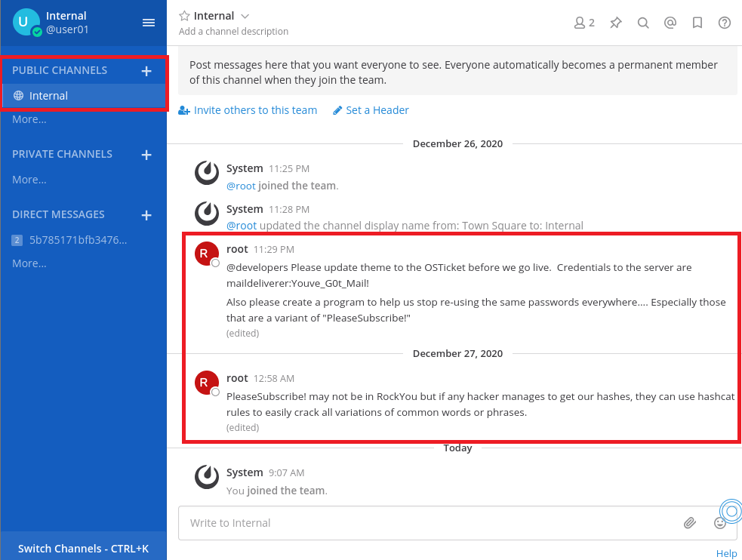Open the hamburger main menu
The width and height of the screenshot is (742, 560).
click(x=149, y=23)
